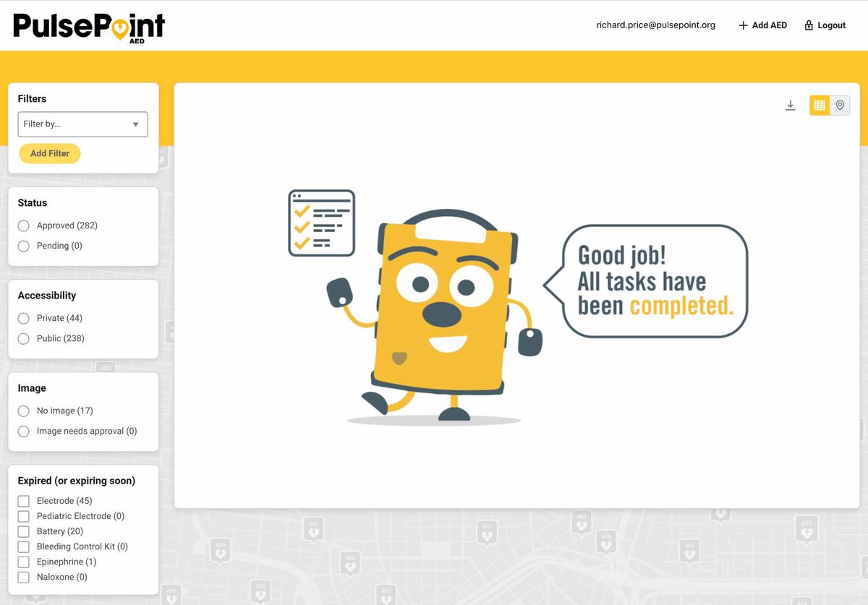Image resolution: width=868 pixels, height=605 pixels.
Task: Select the Pending (0) status radio
Action: pos(23,246)
